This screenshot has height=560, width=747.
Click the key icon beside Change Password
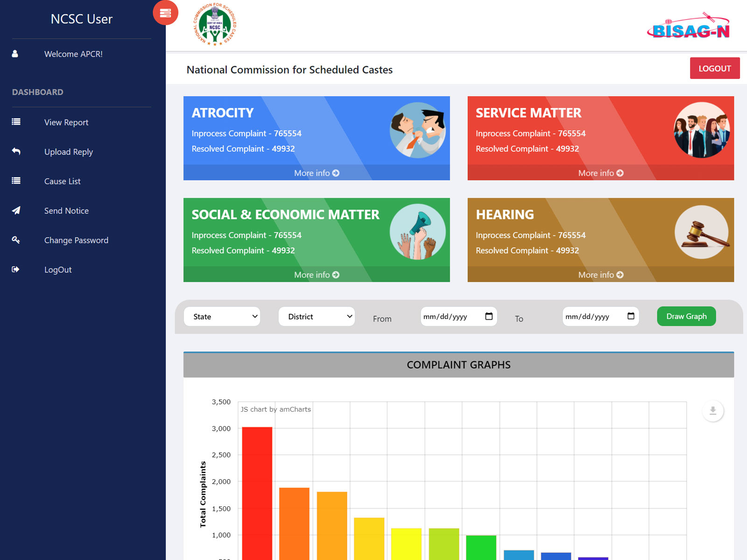tap(16, 240)
